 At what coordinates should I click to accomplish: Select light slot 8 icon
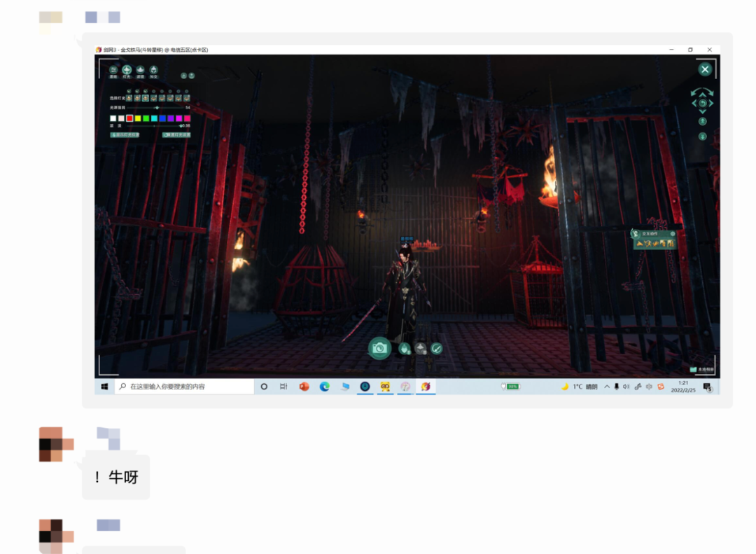187,98
